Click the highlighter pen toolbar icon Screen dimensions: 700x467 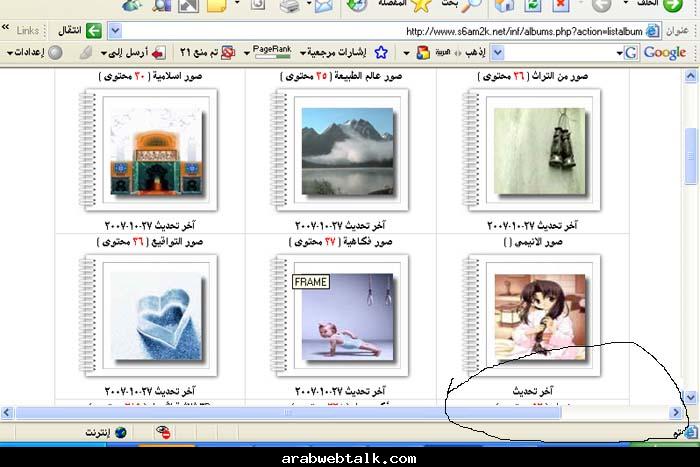click(85, 53)
